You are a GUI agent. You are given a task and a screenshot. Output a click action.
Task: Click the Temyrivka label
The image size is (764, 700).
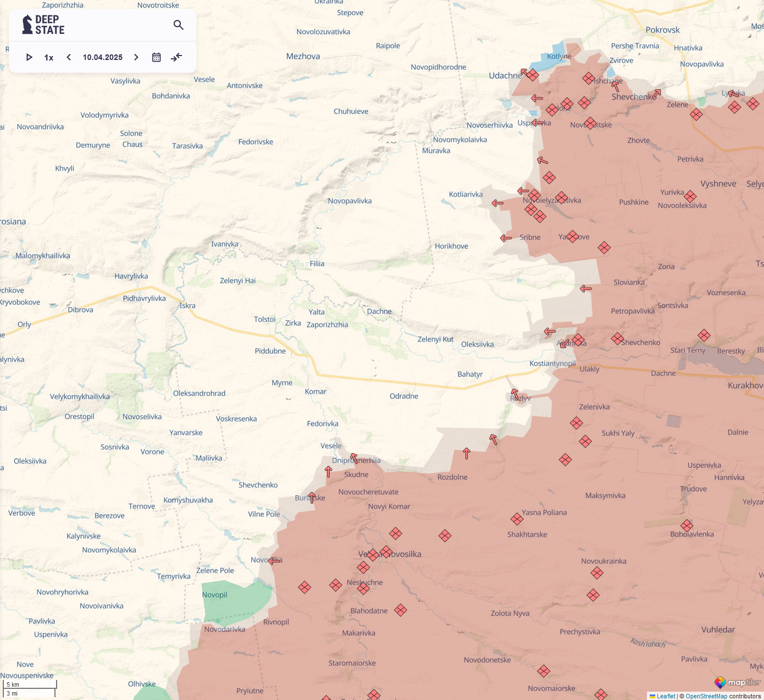tap(174, 576)
